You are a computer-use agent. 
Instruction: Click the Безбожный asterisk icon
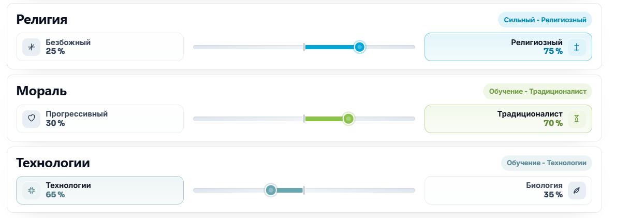click(31, 47)
